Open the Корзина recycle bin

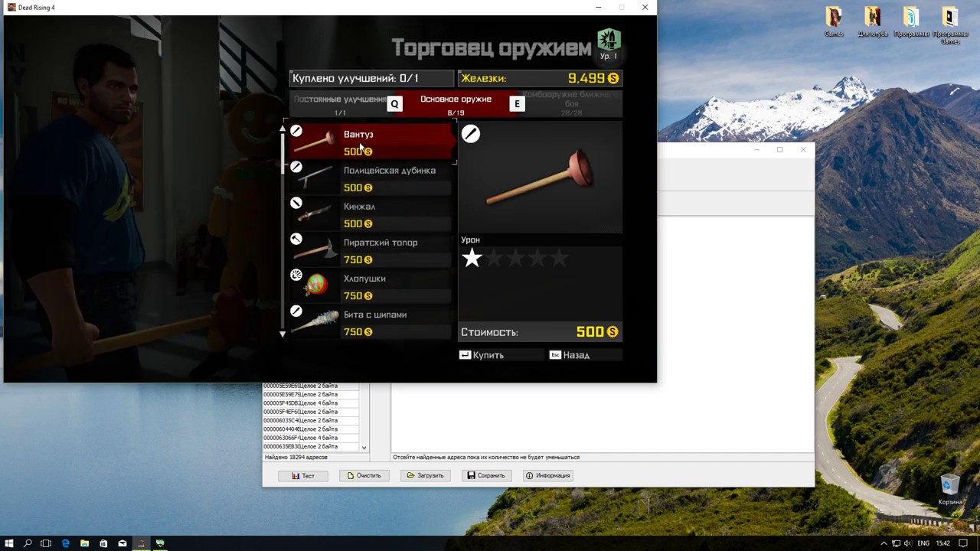pos(950,490)
